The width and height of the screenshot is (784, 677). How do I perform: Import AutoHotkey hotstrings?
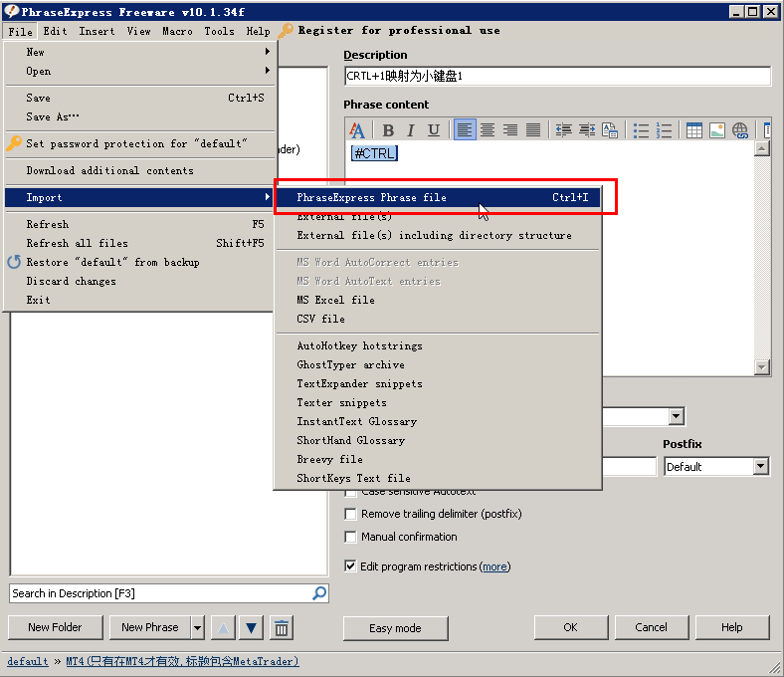[438, 345]
